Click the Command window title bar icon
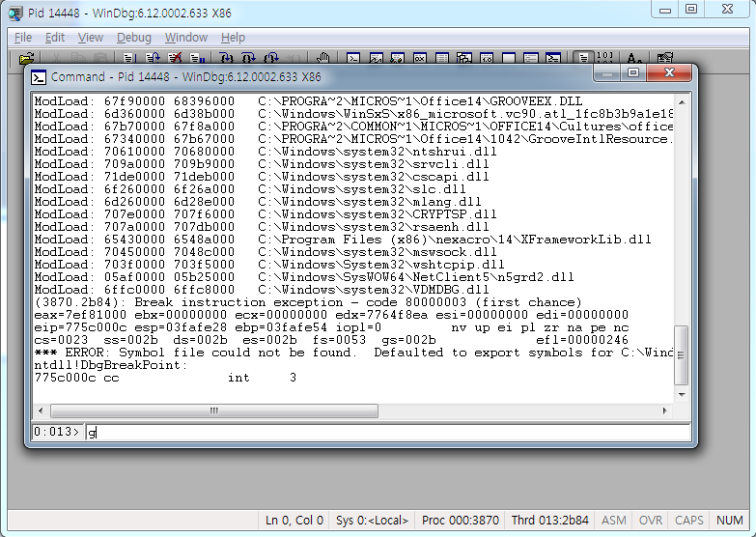The width and height of the screenshot is (756, 537). 38,77
